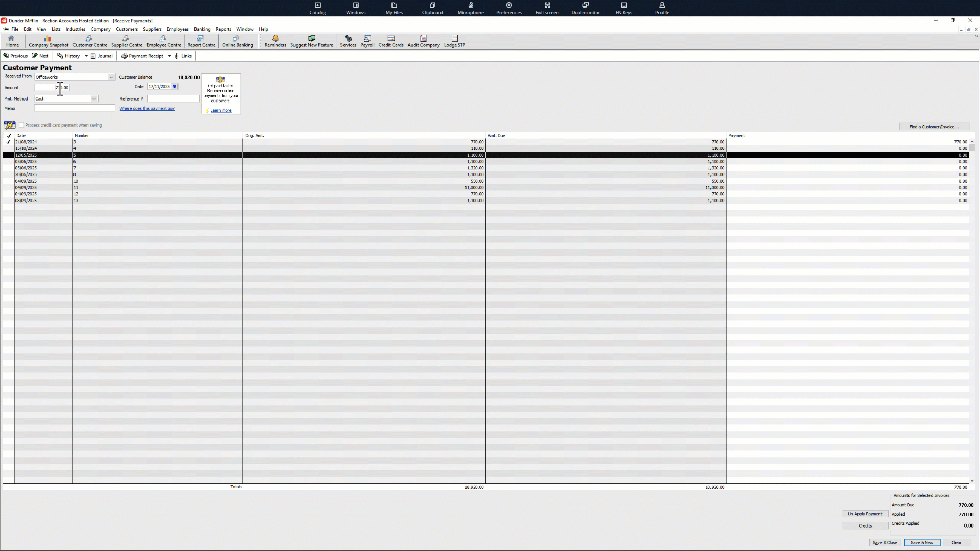Enable process credit card payment when saving
Image resolution: width=980 pixels, height=551 pixels.
(22, 124)
